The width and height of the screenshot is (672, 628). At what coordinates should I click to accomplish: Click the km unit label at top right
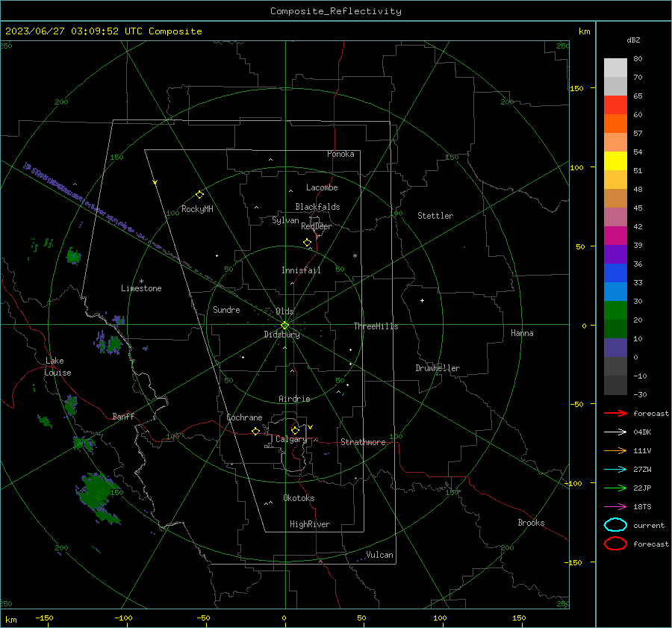click(x=584, y=31)
